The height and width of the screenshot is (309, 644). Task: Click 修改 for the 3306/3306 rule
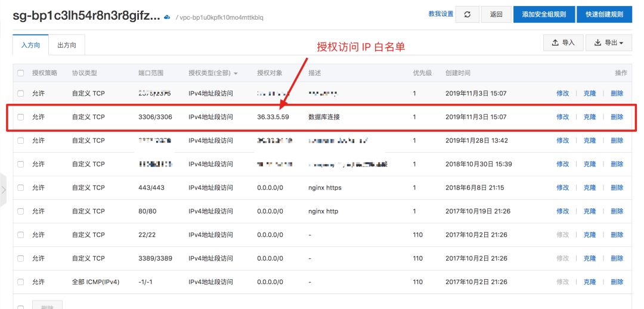[562, 118]
